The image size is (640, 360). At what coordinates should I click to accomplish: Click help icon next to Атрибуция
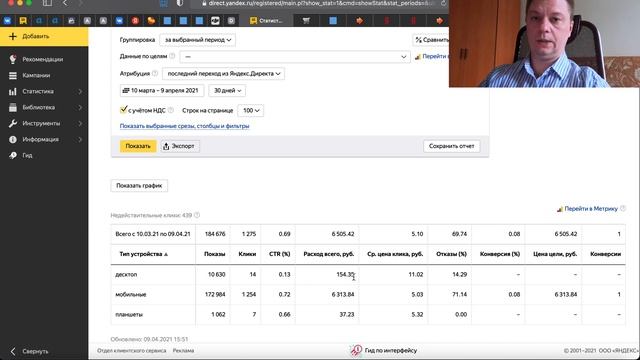[155, 73]
